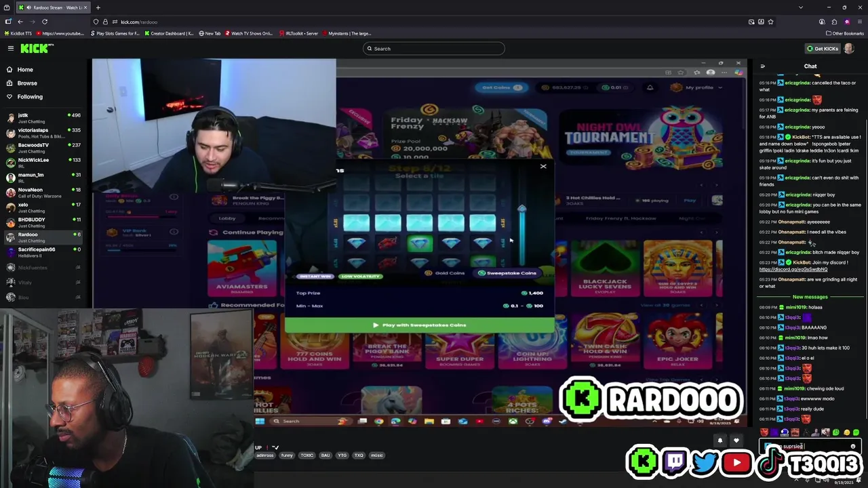868x488 pixels.
Task: Open Sacrificepain66 channel in the sidebar
Action: (45, 252)
